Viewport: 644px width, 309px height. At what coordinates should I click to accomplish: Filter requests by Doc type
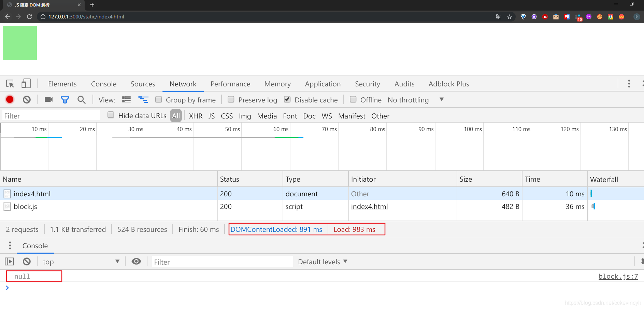tap(309, 116)
